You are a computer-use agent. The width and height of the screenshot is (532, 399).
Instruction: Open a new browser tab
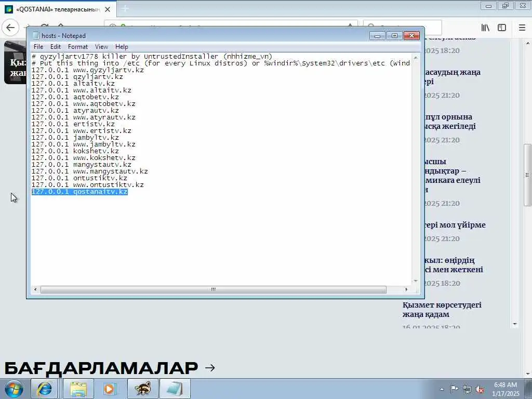(x=125, y=9)
